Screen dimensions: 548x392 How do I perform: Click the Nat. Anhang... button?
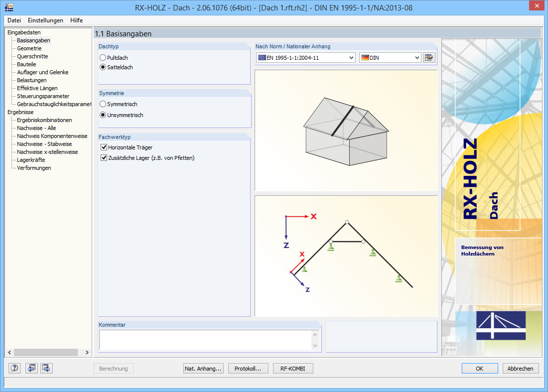coord(203,369)
